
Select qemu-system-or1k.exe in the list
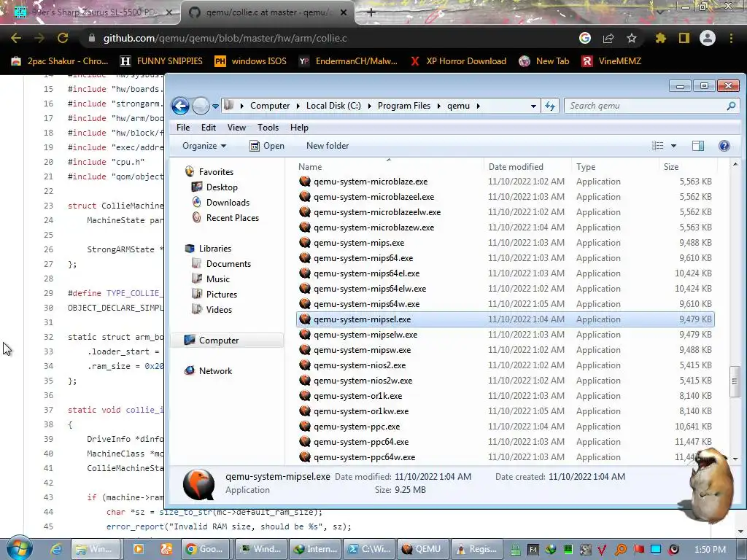point(505,396)
